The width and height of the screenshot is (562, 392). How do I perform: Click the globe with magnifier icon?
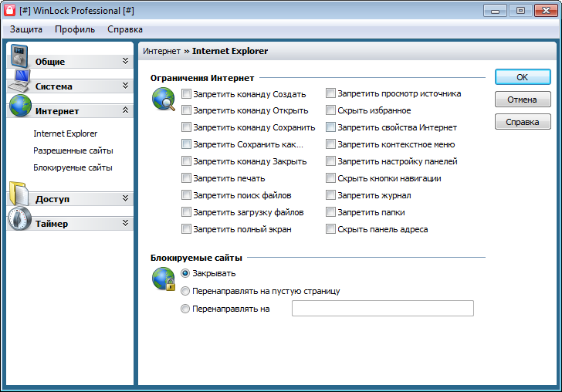pos(164,99)
